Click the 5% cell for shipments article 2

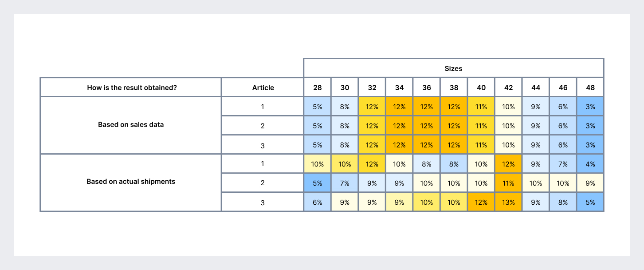(x=318, y=183)
